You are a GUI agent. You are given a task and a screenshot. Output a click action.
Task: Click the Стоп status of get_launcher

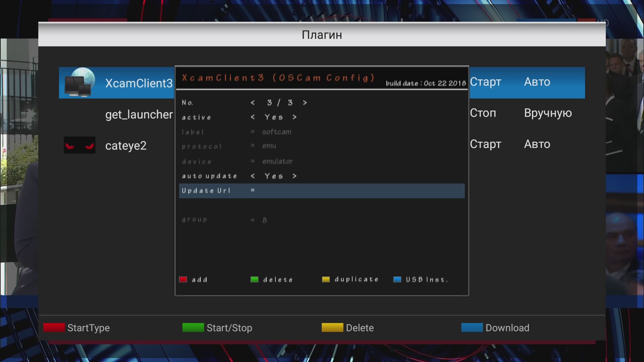point(483,113)
